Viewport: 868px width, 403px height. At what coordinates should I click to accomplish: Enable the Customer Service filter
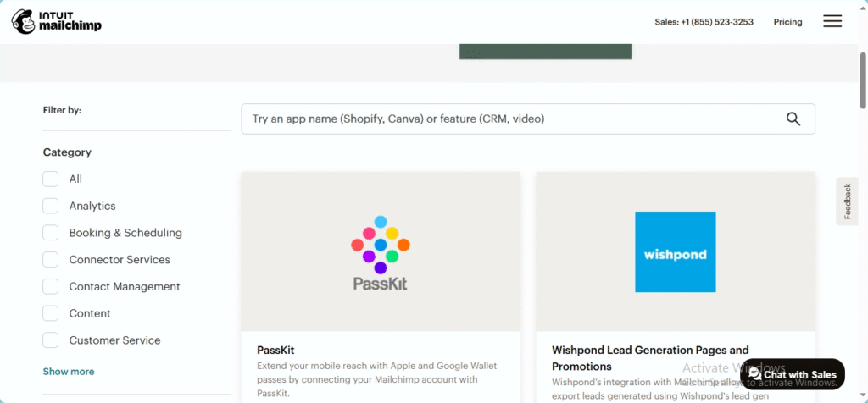coord(50,340)
